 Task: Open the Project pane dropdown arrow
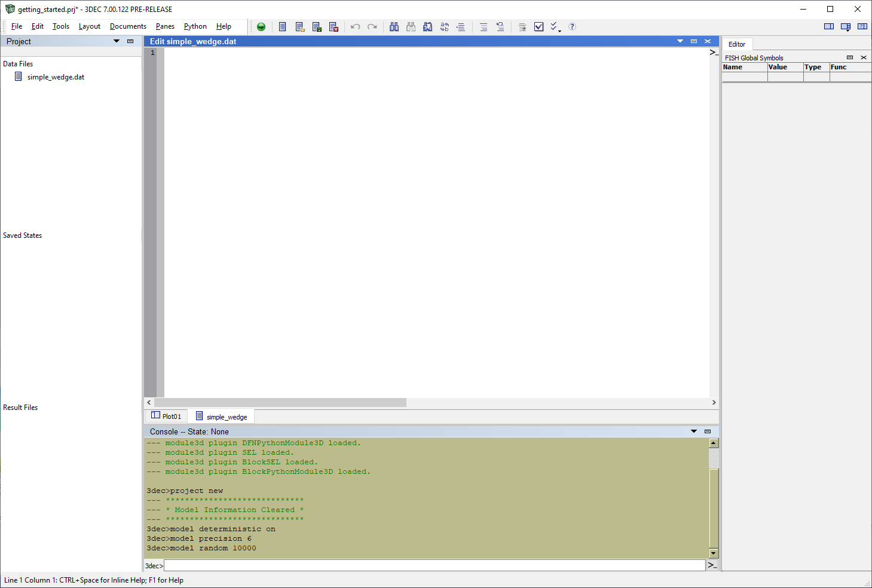pos(117,41)
